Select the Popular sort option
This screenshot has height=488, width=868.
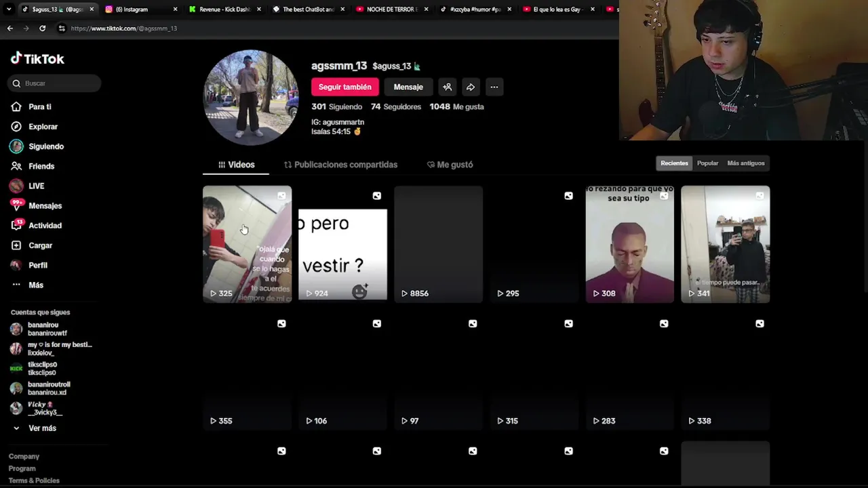[707, 163]
